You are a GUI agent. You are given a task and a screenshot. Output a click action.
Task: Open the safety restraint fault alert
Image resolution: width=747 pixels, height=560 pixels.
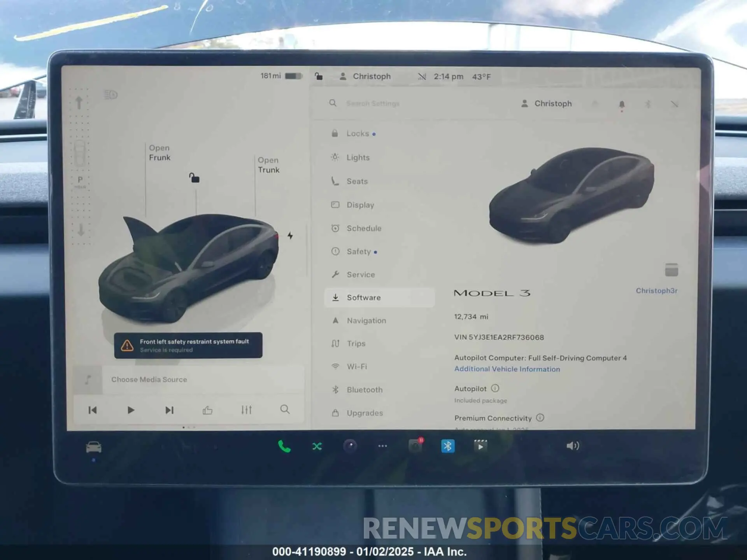coord(188,345)
